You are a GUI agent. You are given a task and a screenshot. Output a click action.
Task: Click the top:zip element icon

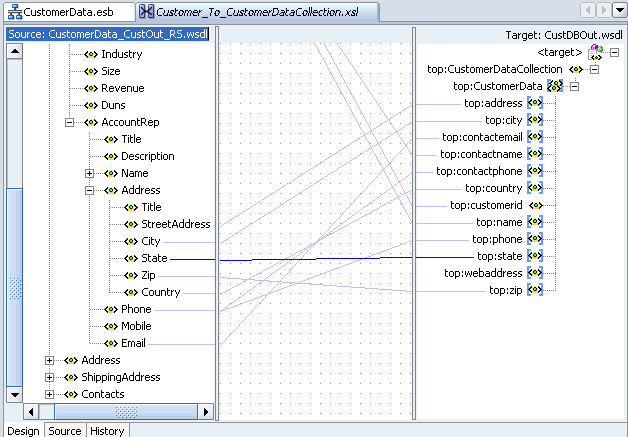(x=535, y=290)
